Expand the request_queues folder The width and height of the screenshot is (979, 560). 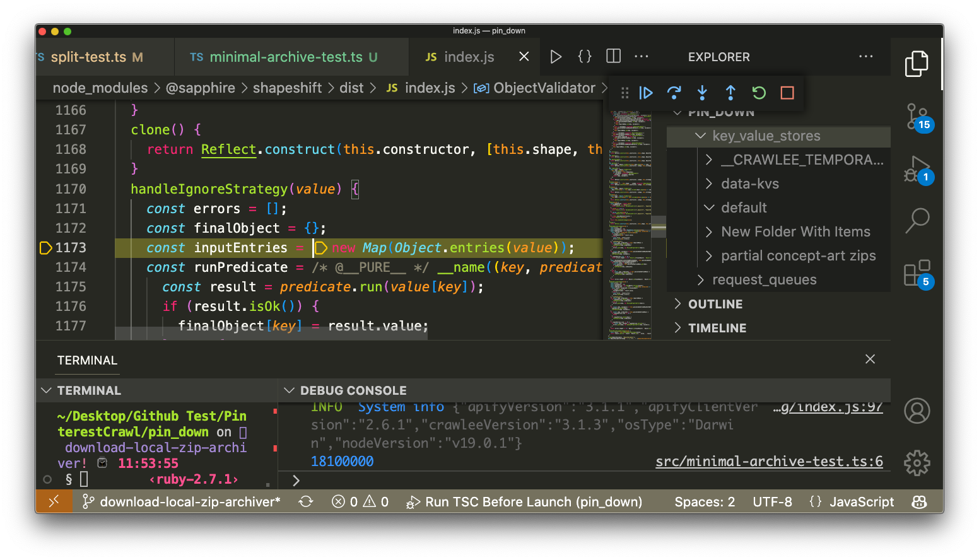(778, 279)
